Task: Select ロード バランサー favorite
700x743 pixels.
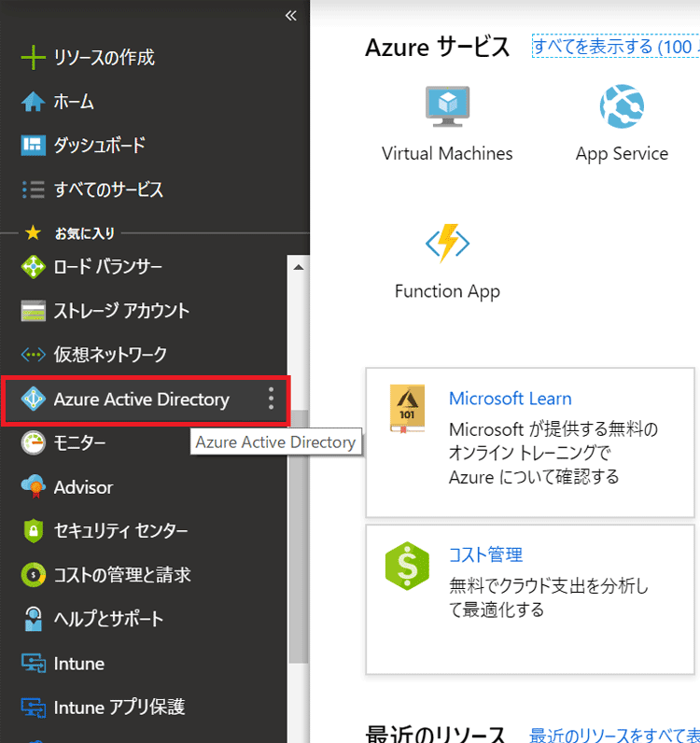Action: point(108,267)
